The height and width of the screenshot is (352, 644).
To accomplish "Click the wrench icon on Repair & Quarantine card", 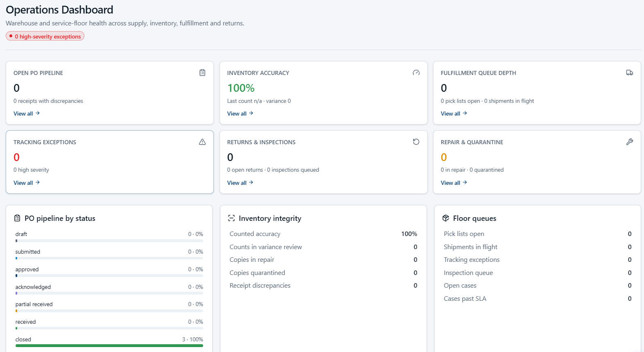I will click(x=630, y=142).
